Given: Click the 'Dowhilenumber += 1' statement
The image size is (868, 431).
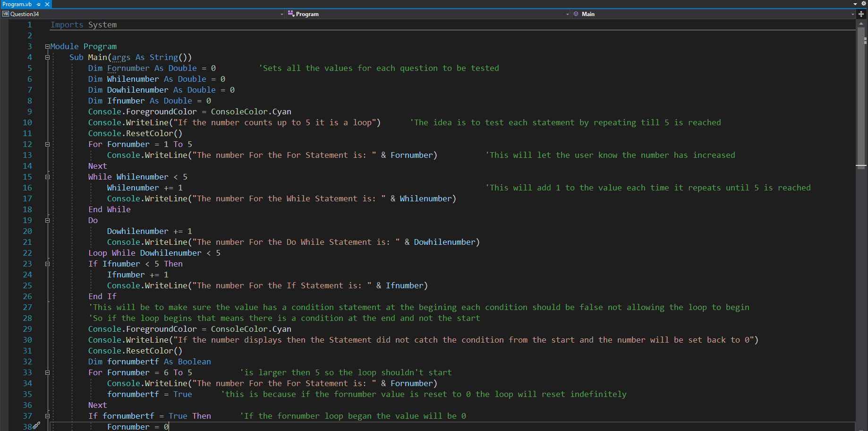Looking at the screenshot, I should pyautogui.click(x=150, y=231).
